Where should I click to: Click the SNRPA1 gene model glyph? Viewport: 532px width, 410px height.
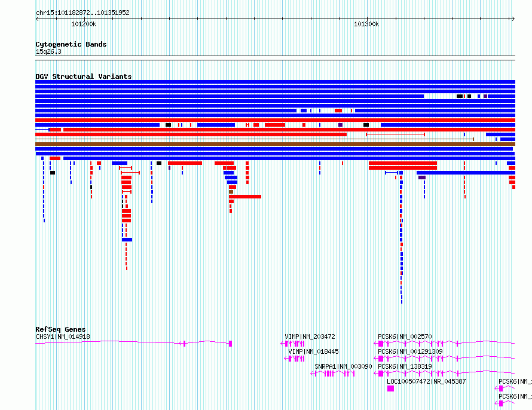(x=332, y=374)
